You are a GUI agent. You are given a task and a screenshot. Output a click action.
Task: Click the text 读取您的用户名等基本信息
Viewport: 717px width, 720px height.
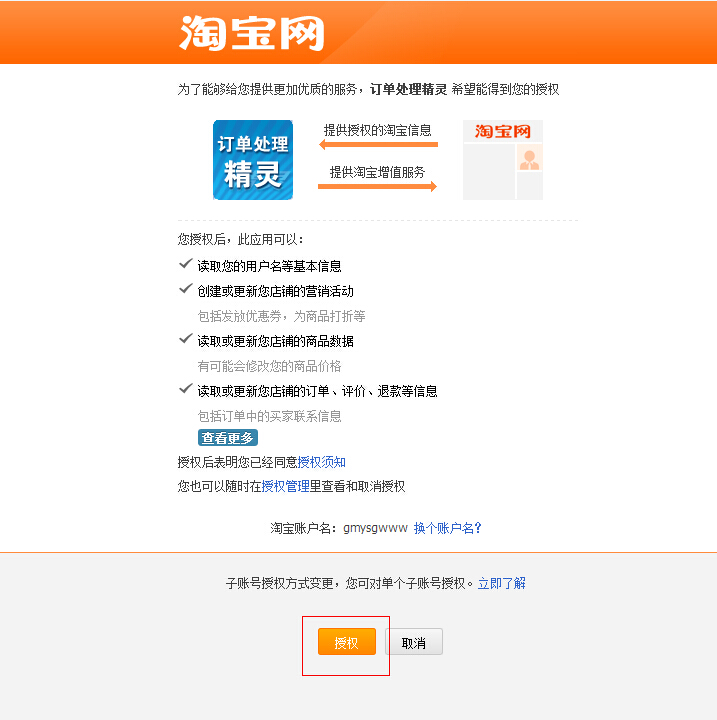coord(270,266)
